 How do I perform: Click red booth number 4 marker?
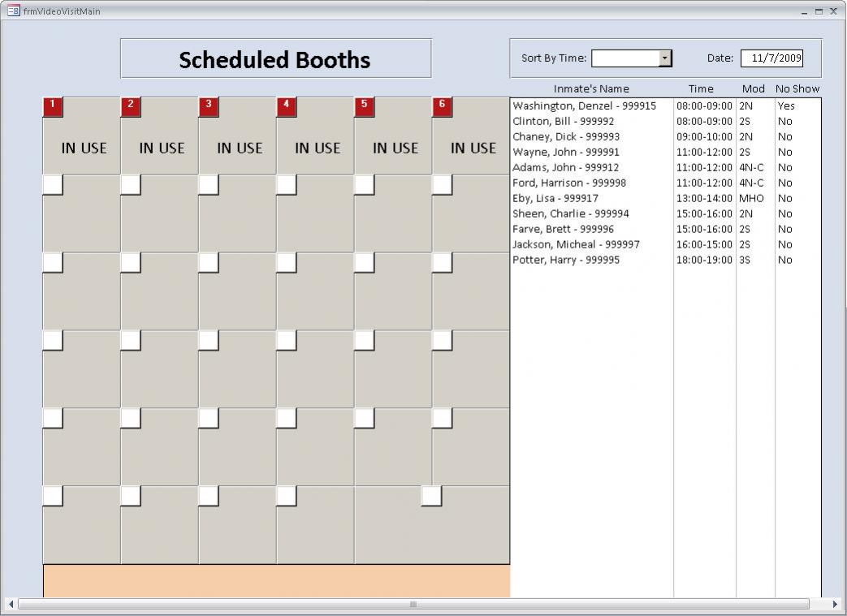[287, 107]
